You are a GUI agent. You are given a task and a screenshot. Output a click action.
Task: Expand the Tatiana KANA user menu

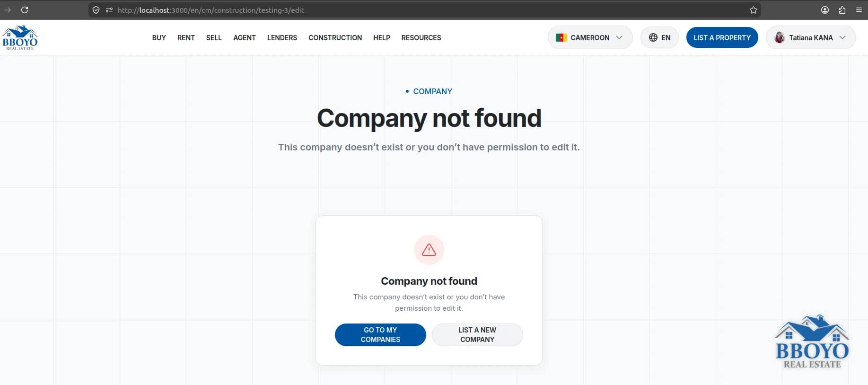pyautogui.click(x=811, y=37)
